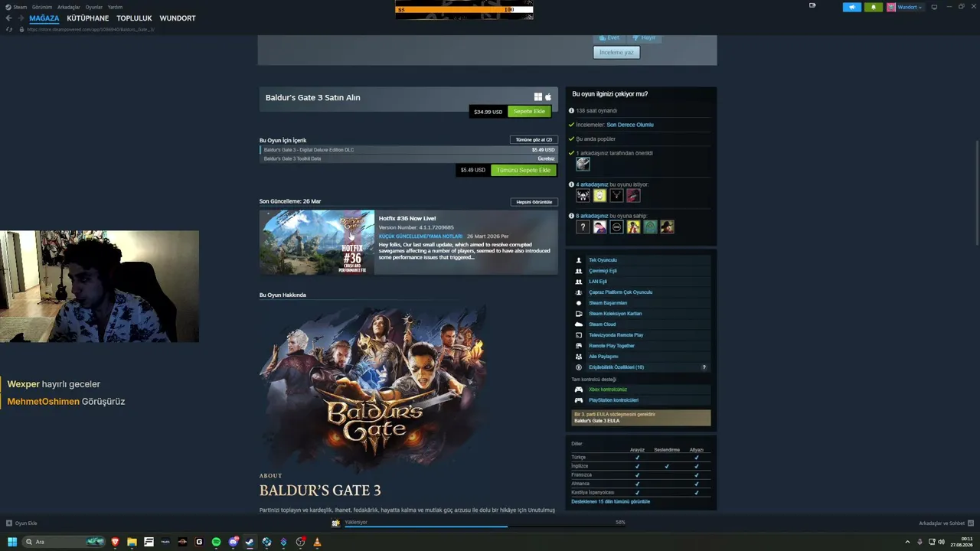
Task: Click the Çapraz Platform Çok Oyunculu link
Action: click(621, 292)
